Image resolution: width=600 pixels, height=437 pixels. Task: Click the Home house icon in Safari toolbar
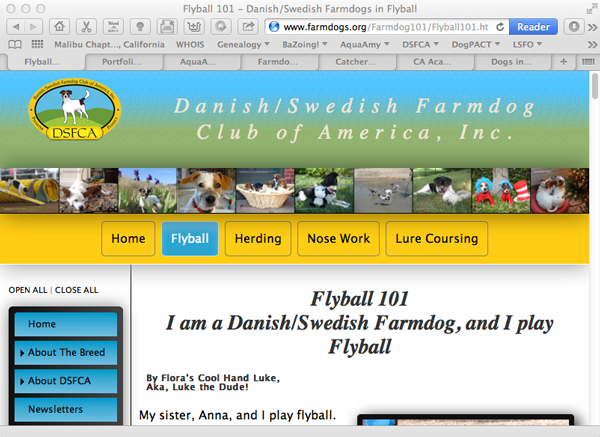(x=60, y=26)
